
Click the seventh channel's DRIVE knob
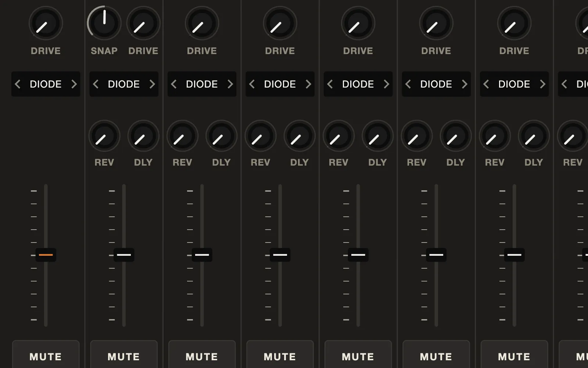tap(514, 23)
